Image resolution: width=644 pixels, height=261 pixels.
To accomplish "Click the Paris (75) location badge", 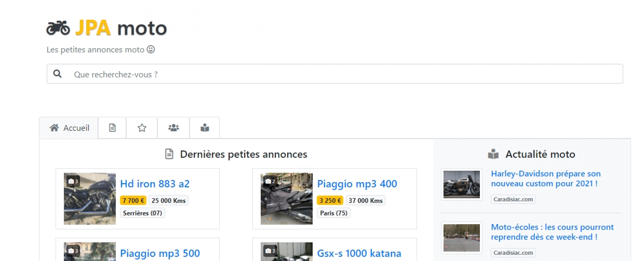I will pos(334,213).
